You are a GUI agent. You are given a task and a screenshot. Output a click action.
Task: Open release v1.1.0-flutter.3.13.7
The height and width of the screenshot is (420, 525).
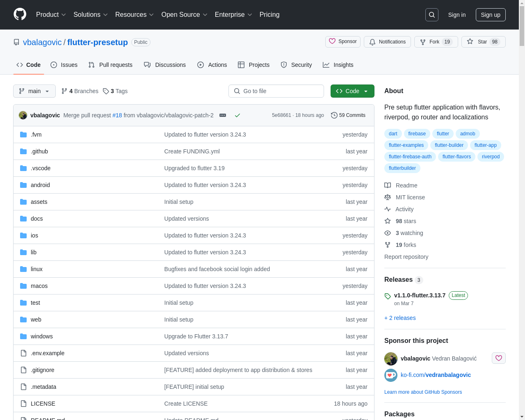coord(420,295)
